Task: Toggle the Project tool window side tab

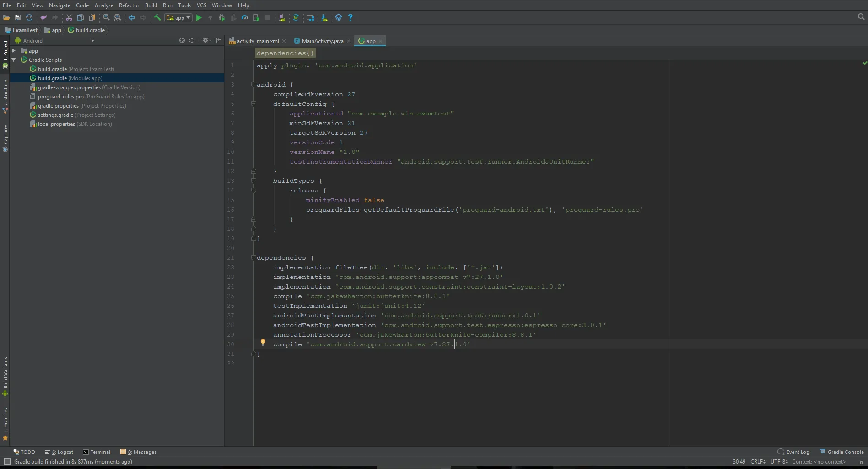Action: click(5, 51)
